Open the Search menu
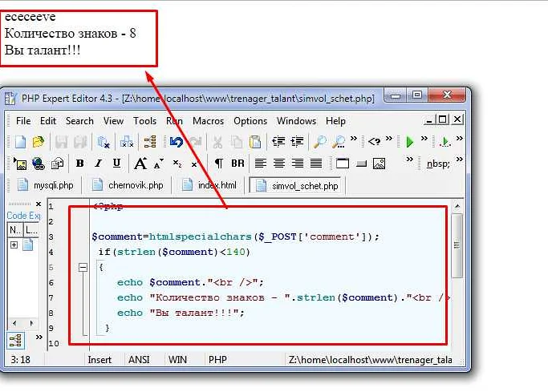This screenshot has width=548, height=392. tap(79, 121)
